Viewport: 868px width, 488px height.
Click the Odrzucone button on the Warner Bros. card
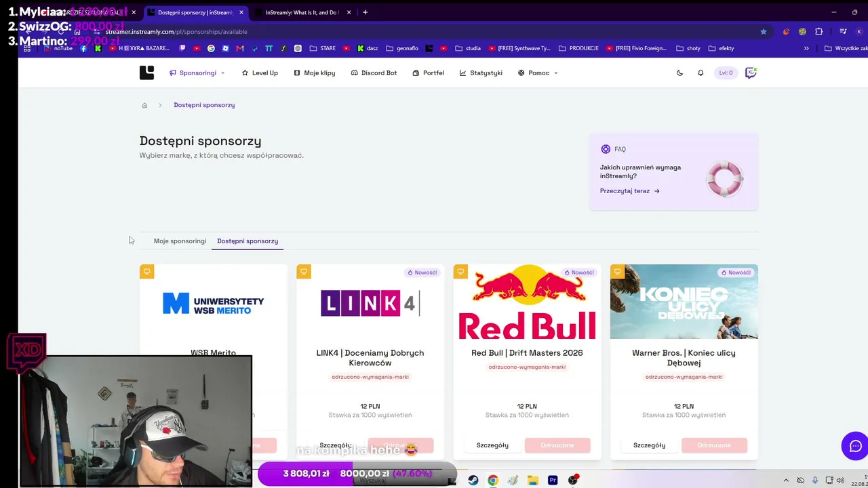714,445
